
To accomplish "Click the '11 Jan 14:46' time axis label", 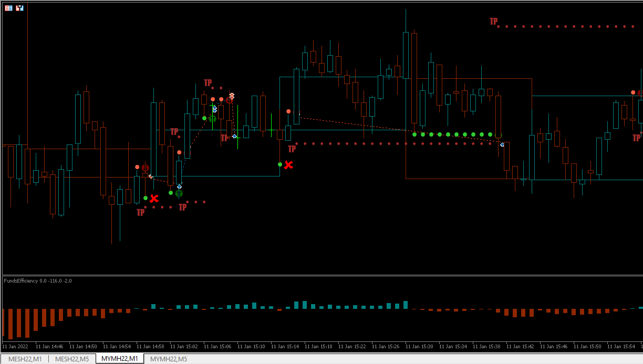I will click(49, 347).
